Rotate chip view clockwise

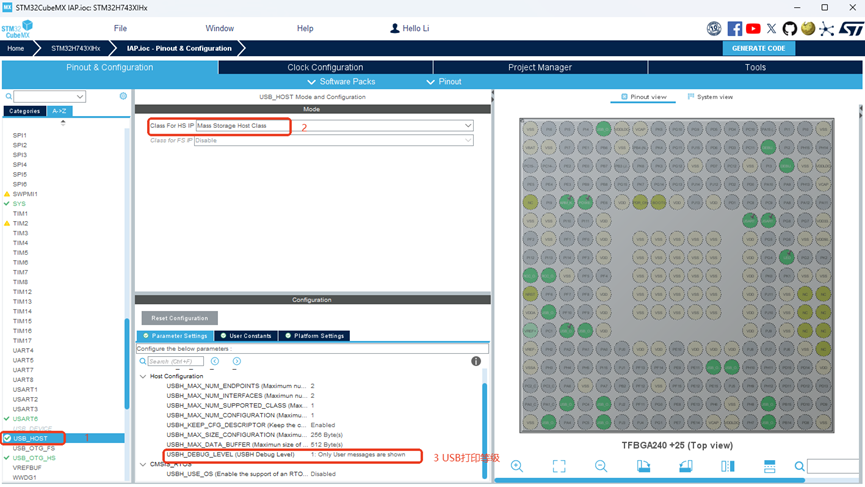coord(643,466)
